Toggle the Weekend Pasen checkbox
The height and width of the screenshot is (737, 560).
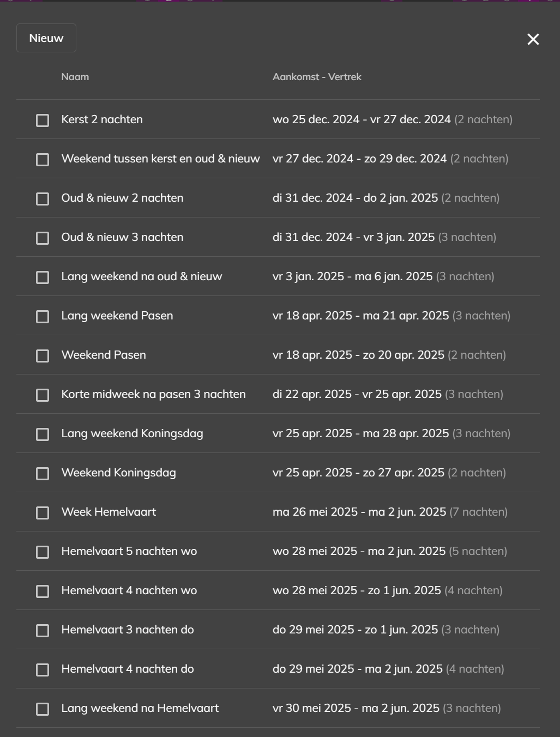tap(43, 356)
